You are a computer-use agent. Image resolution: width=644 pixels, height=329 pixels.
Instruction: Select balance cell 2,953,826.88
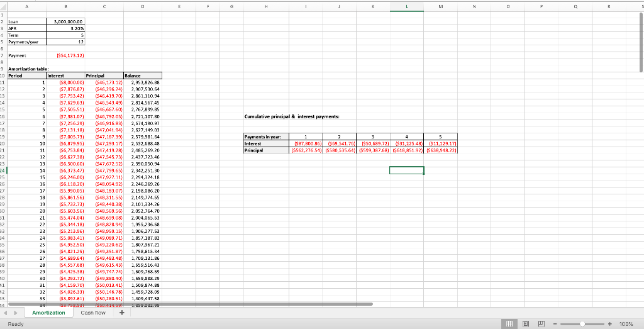pos(143,82)
